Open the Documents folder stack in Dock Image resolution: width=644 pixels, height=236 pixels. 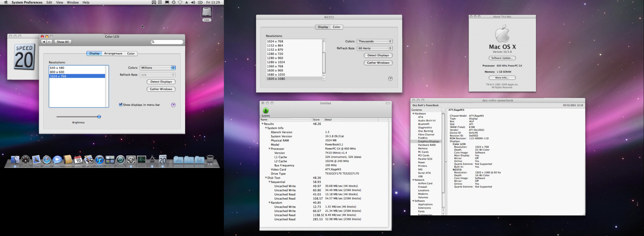(189, 159)
